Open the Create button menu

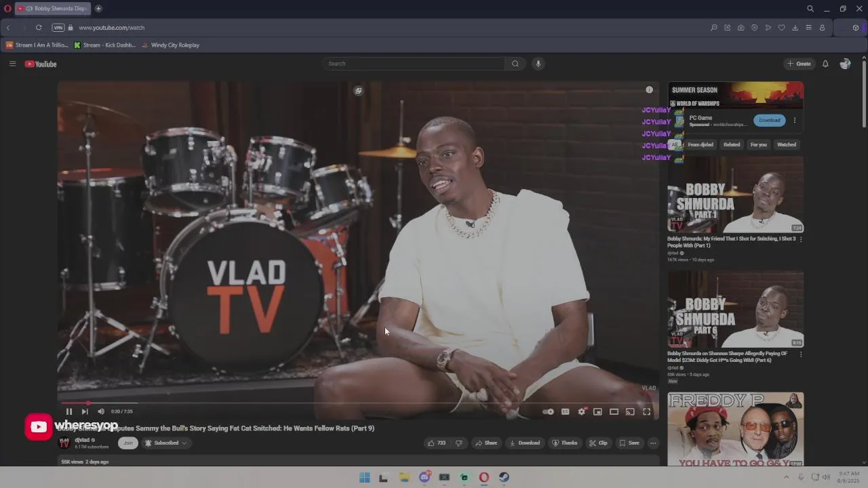pos(799,64)
